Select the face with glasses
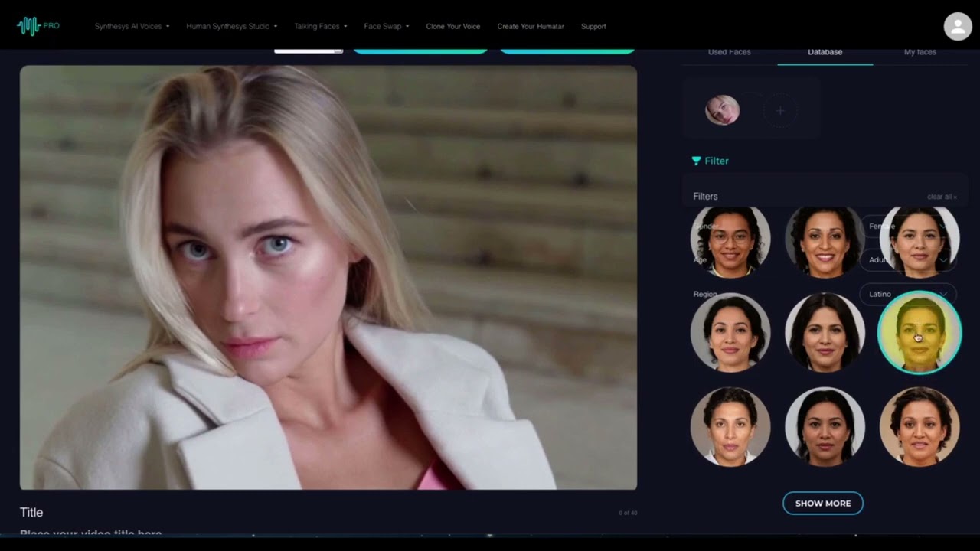980x551 pixels. (730, 241)
